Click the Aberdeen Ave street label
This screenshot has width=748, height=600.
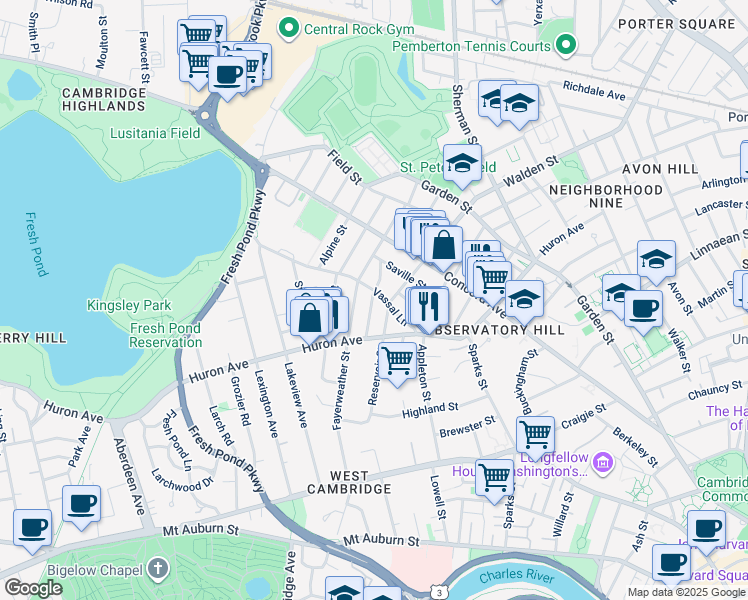(129, 476)
